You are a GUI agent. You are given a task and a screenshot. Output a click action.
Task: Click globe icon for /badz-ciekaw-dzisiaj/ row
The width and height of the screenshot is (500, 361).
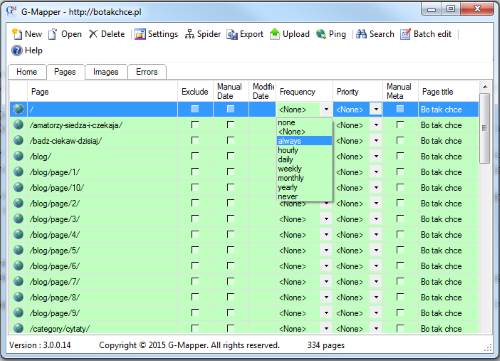[19, 140]
